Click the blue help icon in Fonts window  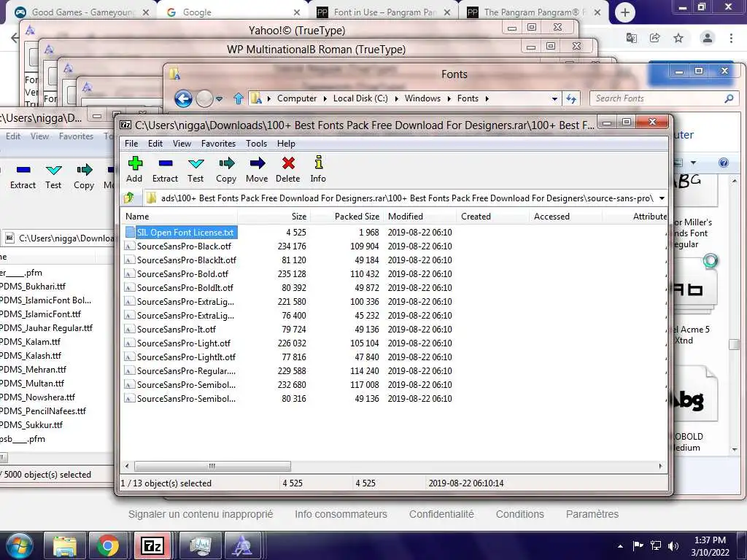pos(723,163)
